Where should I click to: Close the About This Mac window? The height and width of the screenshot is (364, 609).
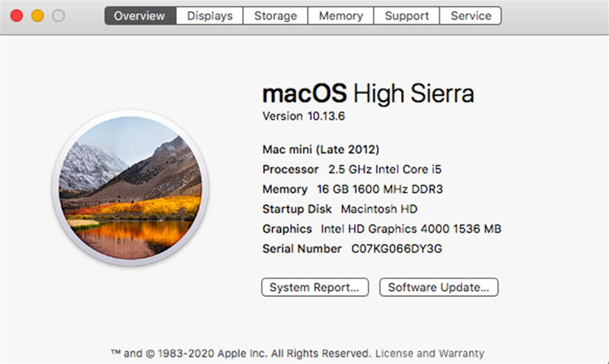point(17,16)
